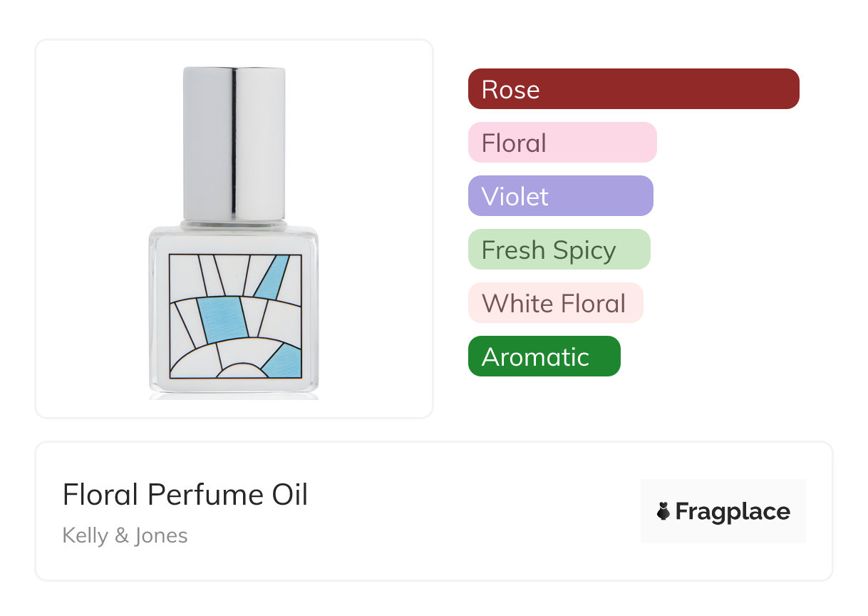Click the lower-right blue pane on bottle label
Image resolution: width=868 pixels, height=616 pixels.
coord(285,362)
